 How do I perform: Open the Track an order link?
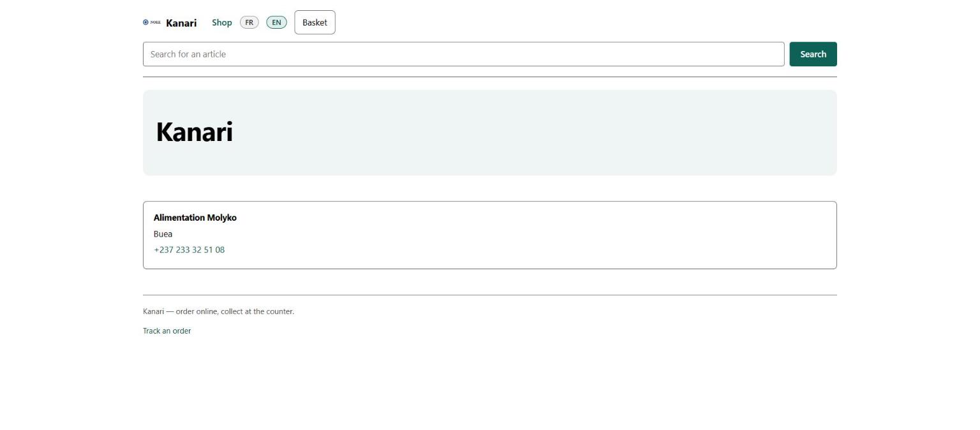coord(167,330)
